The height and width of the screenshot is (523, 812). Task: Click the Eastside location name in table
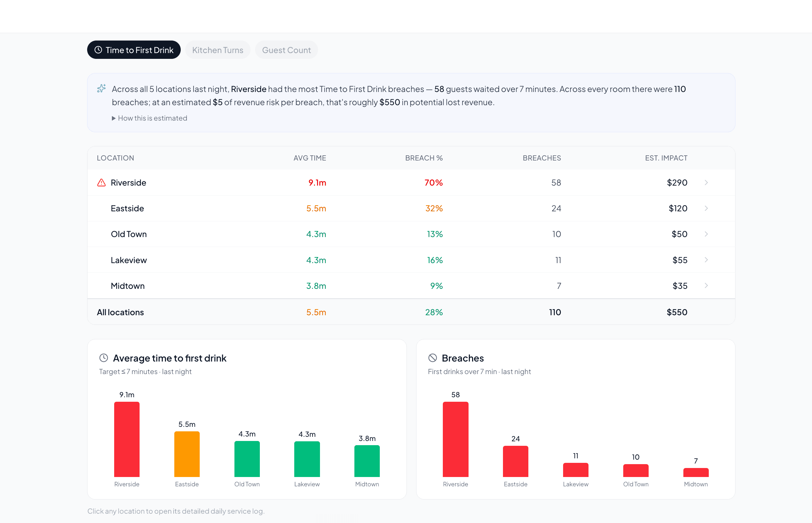(127, 208)
